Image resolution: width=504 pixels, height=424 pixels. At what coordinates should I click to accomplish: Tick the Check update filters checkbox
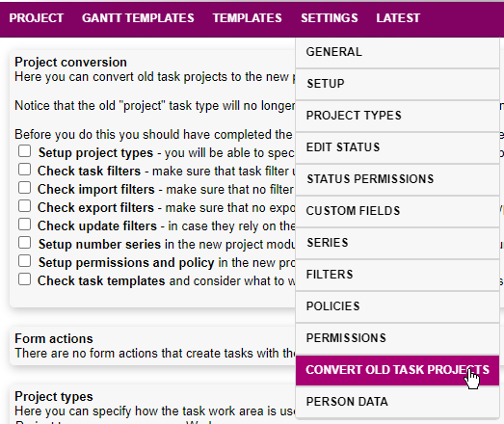click(24, 225)
